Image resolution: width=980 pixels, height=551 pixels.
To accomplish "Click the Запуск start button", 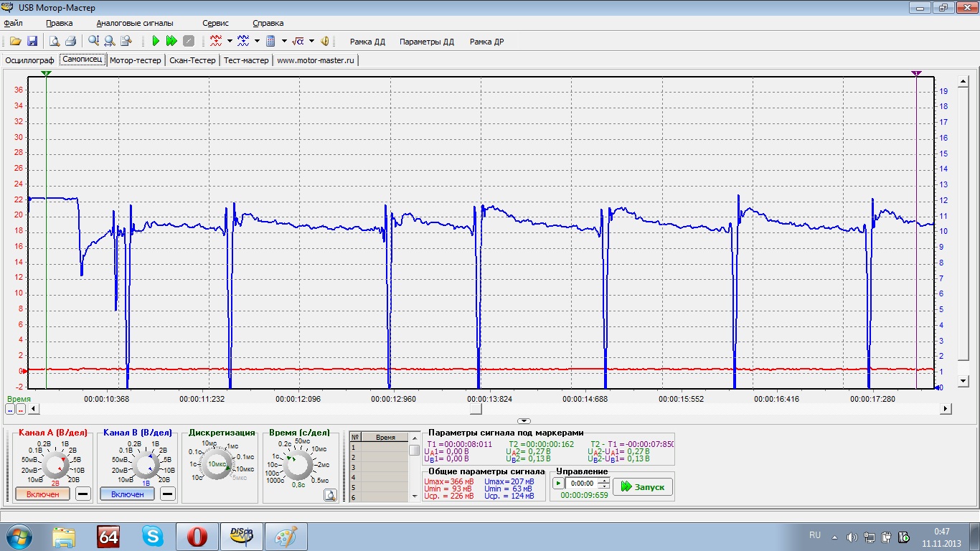I will click(643, 486).
